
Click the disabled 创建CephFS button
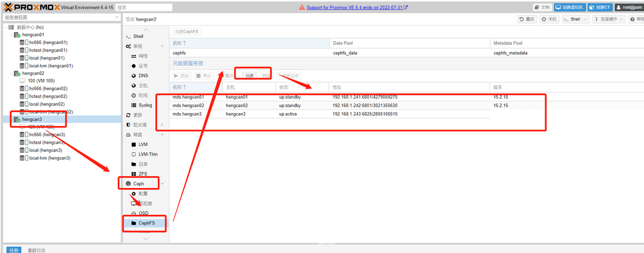pos(186,32)
